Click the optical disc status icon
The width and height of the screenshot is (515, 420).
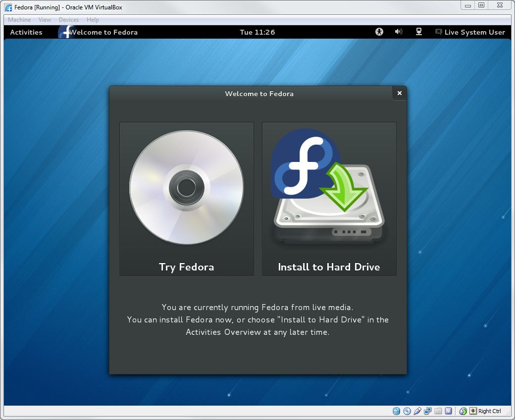click(x=407, y=411)
